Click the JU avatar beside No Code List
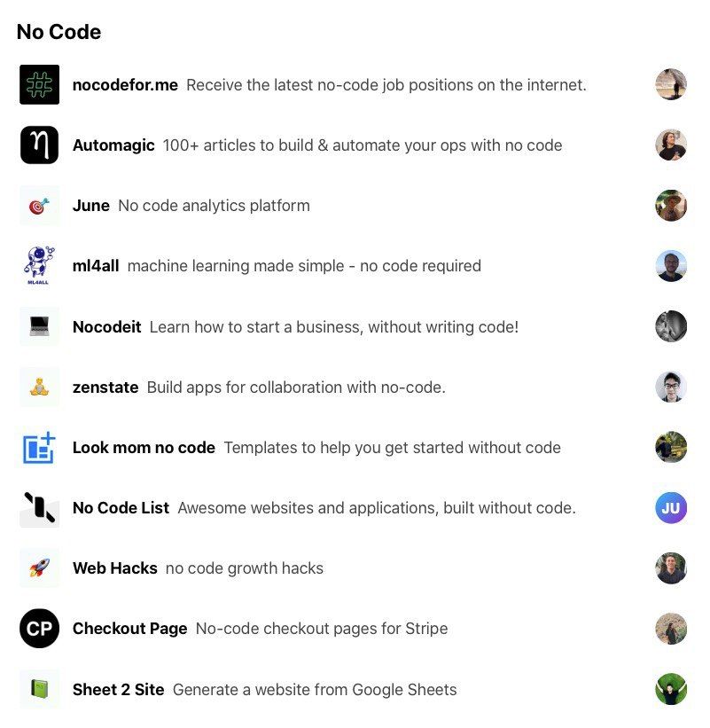The image size is (710, 728). pyautogui.click(x=671, y=508)
